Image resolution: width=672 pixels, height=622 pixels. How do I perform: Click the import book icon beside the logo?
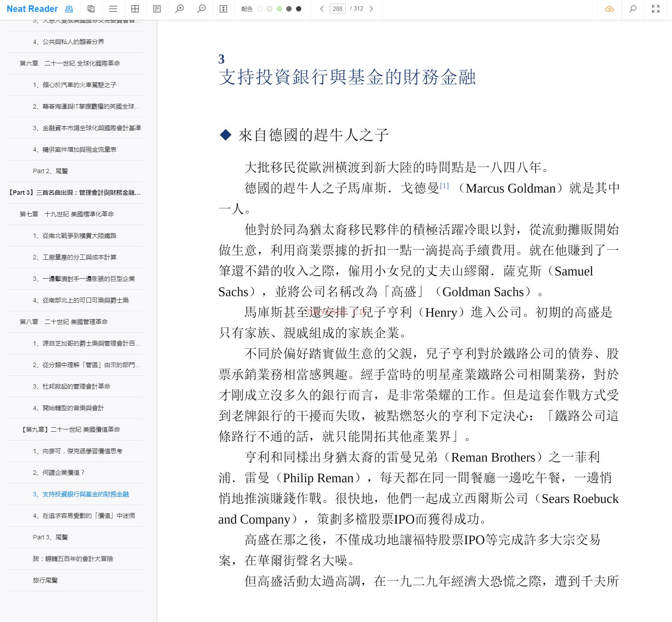[69, 9]
